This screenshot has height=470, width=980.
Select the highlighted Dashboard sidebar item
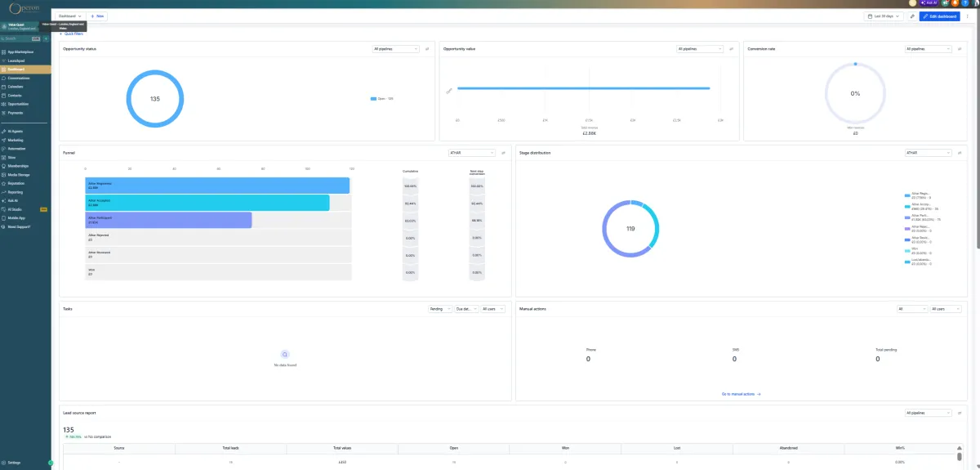point(24,69)
